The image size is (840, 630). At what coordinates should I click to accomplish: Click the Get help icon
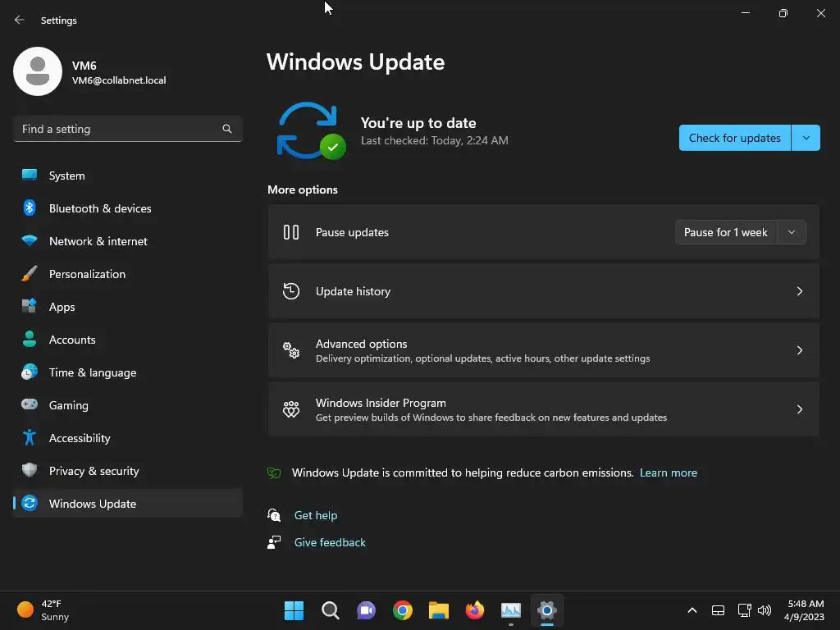coord(274,515)
